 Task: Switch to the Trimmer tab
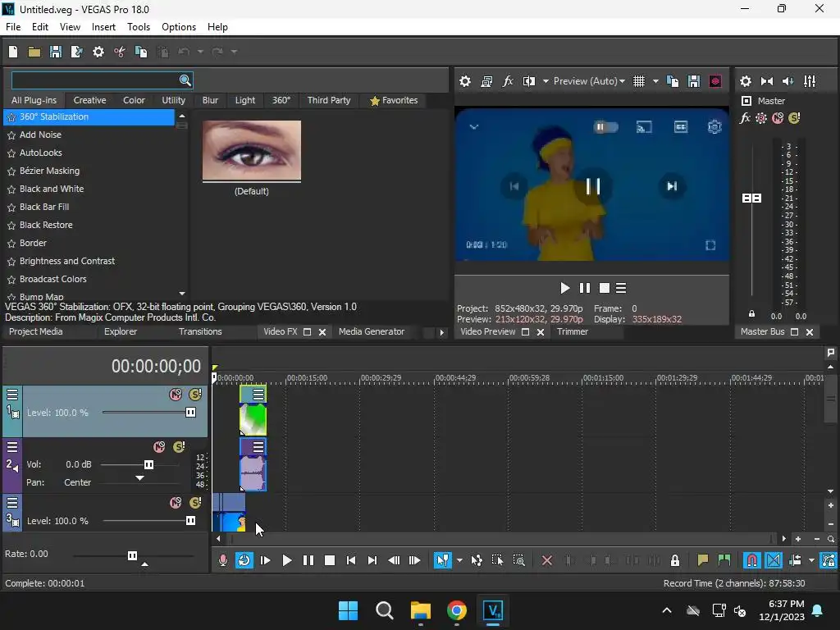point(572,331)
